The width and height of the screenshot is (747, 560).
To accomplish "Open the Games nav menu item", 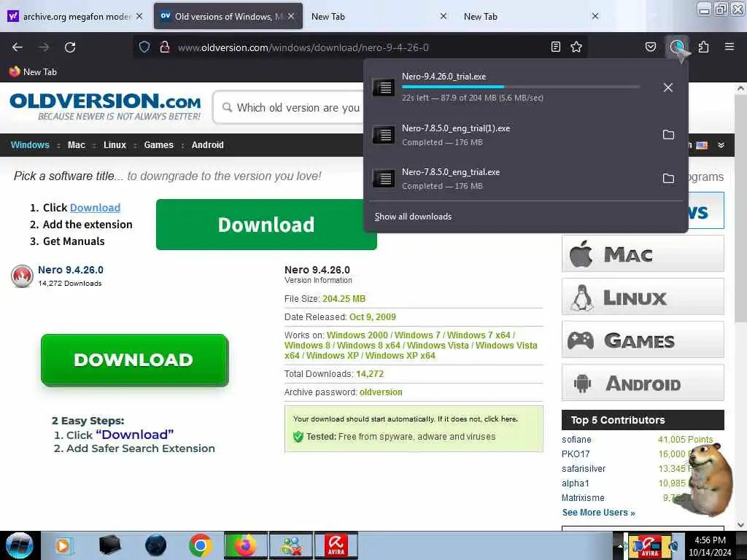I will pyautogui.click(x=158, y=145).
